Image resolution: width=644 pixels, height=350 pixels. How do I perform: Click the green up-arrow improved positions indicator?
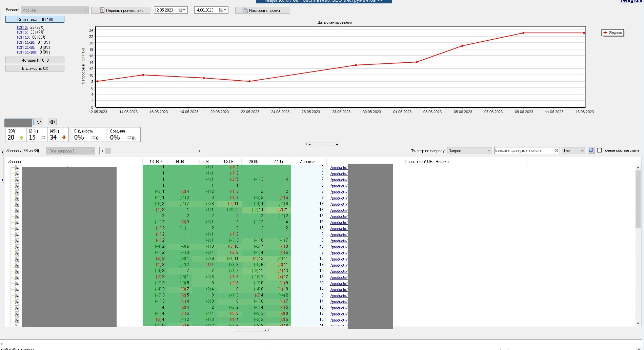22,138
